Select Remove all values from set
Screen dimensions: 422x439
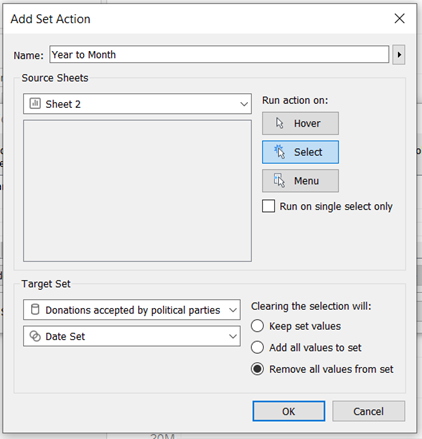tap(257, 369)
